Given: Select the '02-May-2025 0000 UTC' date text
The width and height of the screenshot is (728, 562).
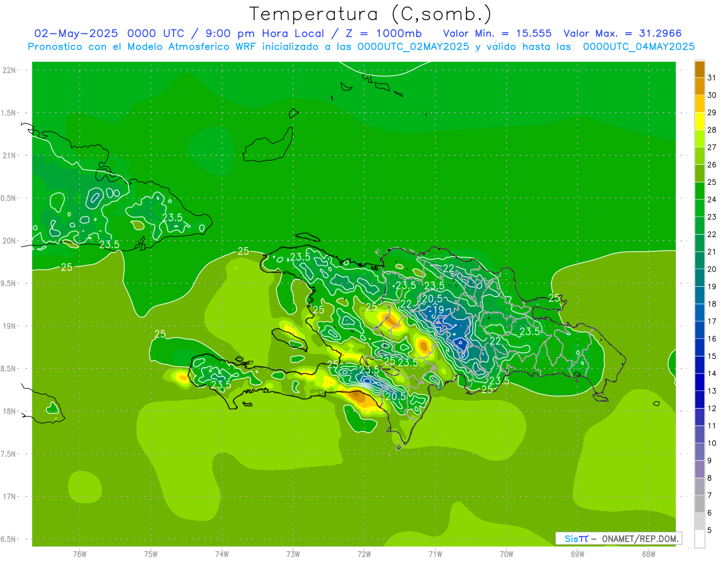Looking at the screenshot, I should tap(107, 33).
